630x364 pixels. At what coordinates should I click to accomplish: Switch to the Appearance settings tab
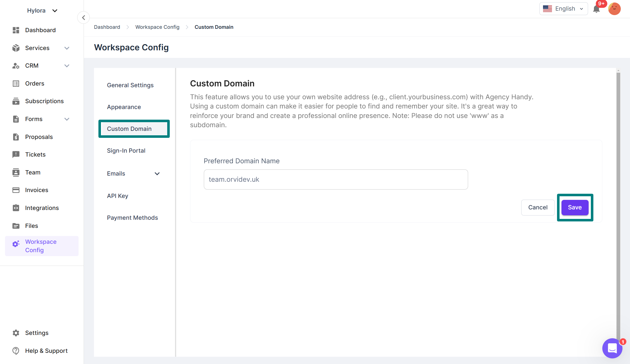(x=124, y=107)
